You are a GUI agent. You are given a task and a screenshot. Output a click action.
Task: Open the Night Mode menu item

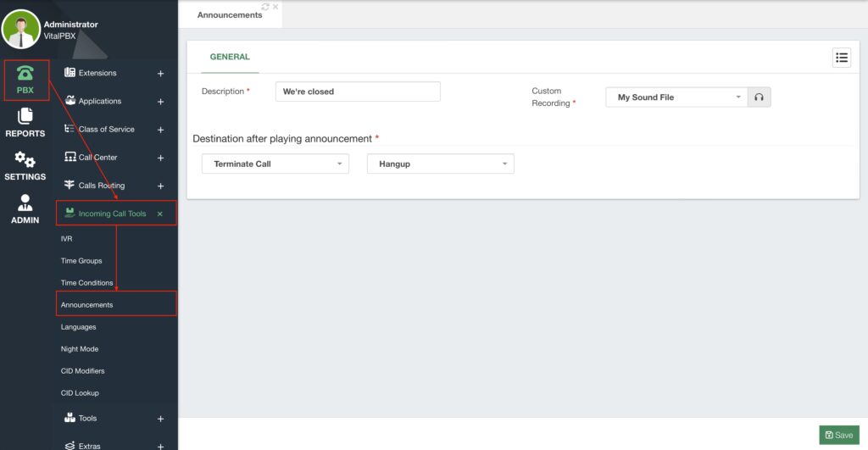tap(80, 349)
